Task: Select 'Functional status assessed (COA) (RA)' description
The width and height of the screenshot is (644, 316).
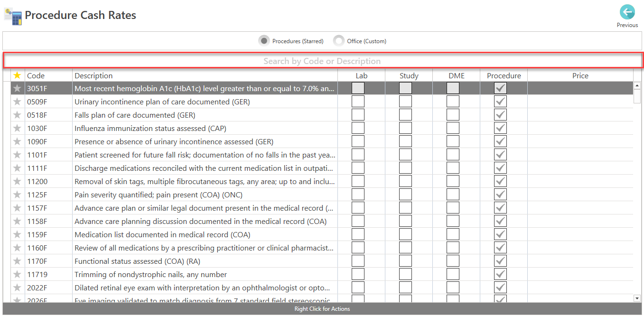Action: coord(138,261)
